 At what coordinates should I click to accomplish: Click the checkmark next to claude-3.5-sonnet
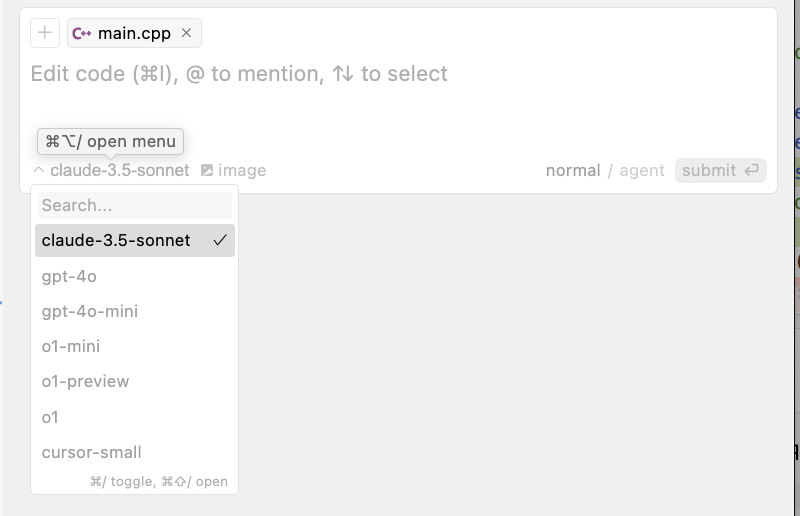pos(220,240)
